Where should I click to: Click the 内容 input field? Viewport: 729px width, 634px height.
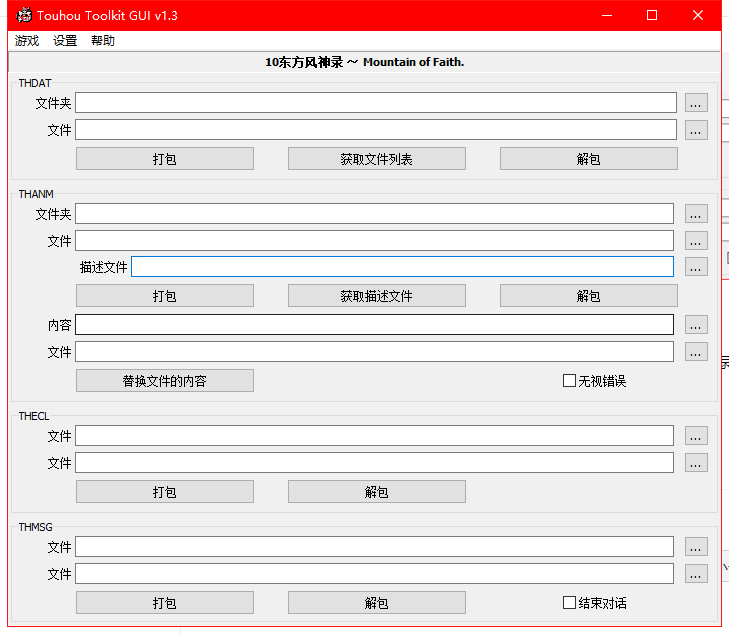pyautogui.click(x=374, y=325)
